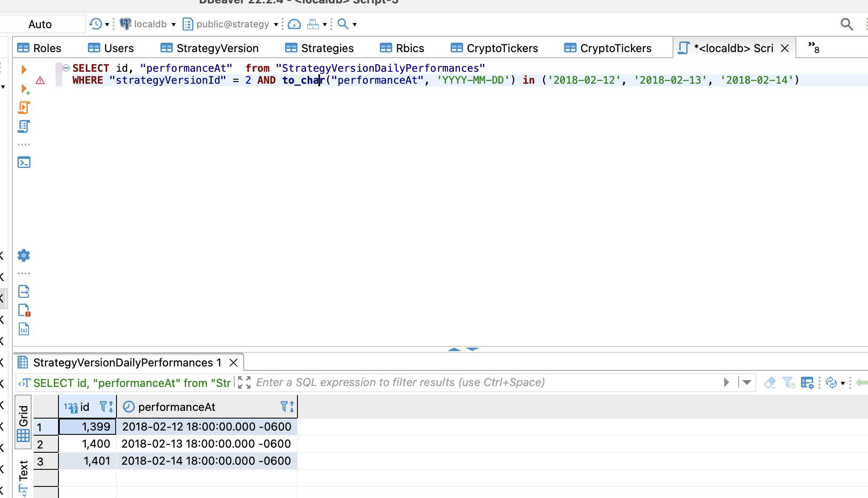Run the SQL script icon
Viewport: 868px width, 498px height.
click(x=24, y=108)
